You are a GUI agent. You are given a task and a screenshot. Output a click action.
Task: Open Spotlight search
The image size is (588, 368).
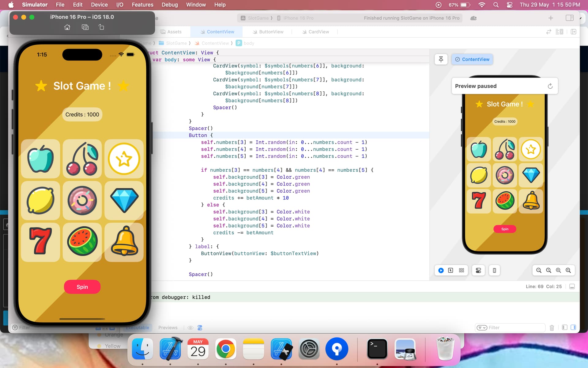496,5
